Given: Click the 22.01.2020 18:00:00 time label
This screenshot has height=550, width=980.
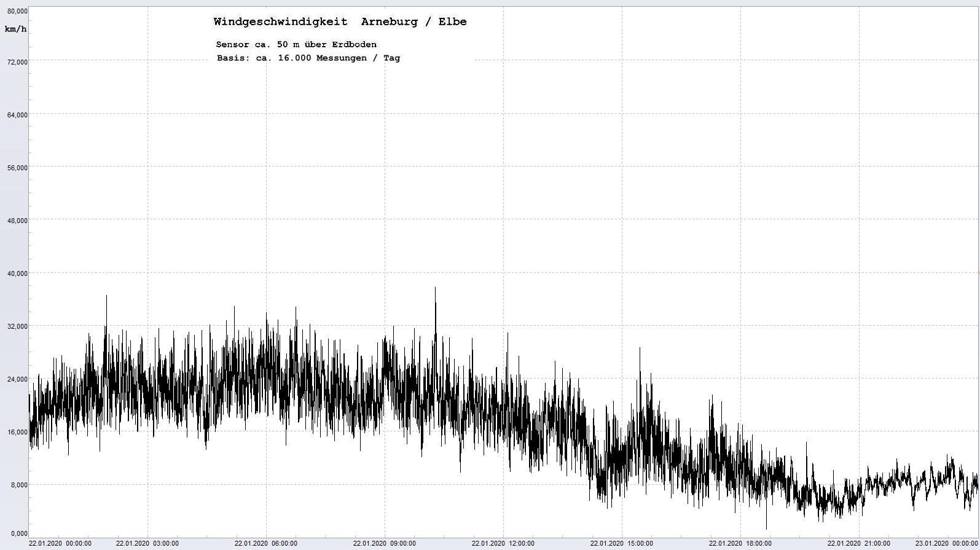Looking at the screenshot, I should tap(740, 543).
